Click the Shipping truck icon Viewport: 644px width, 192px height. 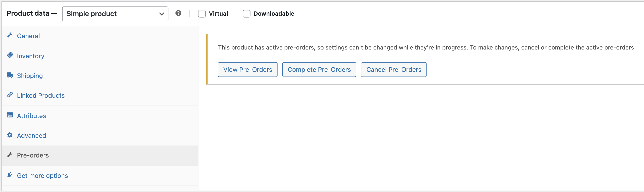[x=10, y=75]
